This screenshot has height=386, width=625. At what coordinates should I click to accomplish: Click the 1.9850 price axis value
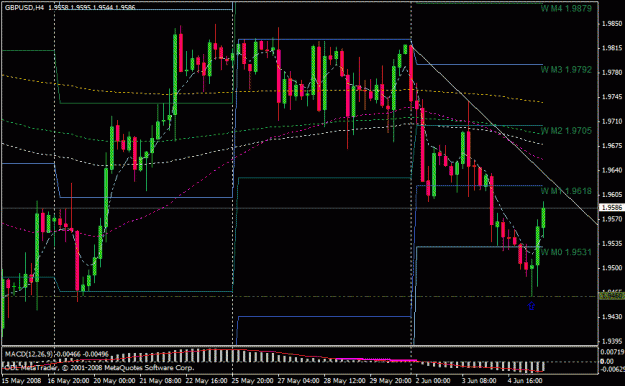[x=612, y=24]
